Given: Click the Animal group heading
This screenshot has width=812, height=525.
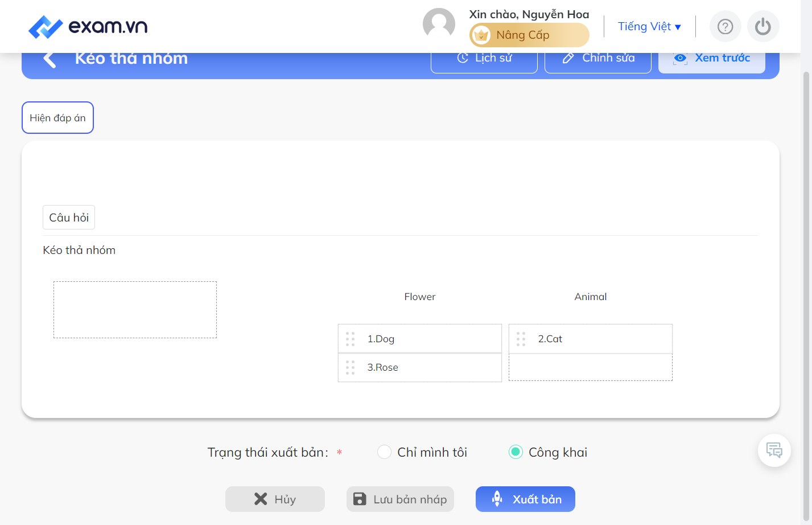Looking at the screenshot, I should click(x=591, y=297).
